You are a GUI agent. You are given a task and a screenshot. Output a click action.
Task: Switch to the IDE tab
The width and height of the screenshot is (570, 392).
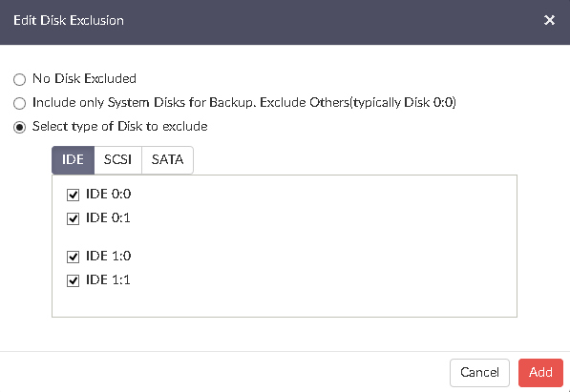(74, 160)
